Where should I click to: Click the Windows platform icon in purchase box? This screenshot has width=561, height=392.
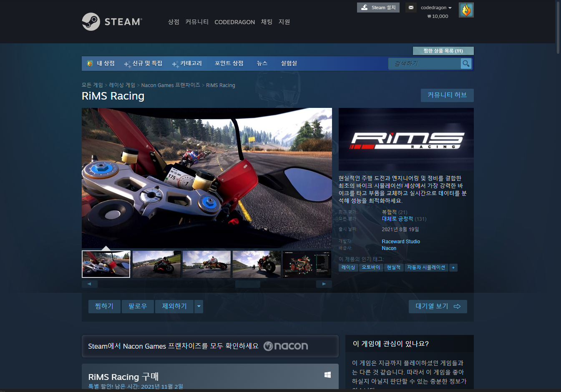click(327, 375)
